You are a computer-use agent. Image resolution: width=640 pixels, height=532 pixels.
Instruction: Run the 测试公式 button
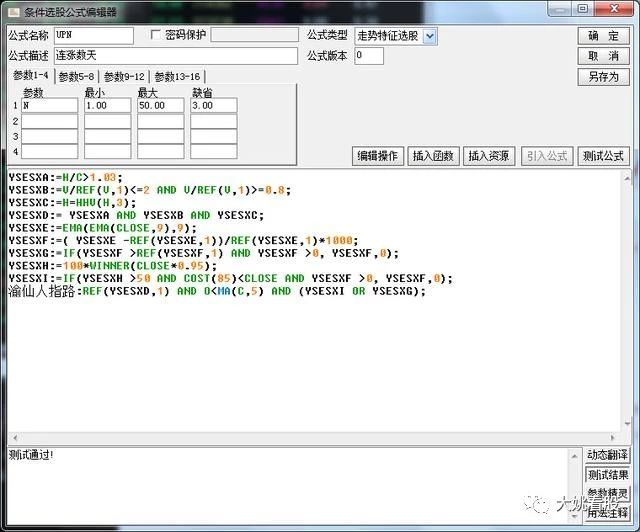point(603,156)
